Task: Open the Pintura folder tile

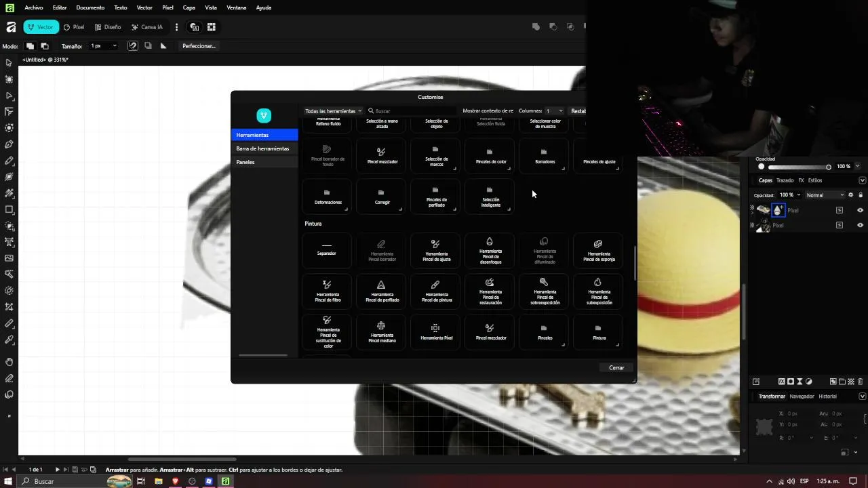Action: pyautogui.click(x=599, y=331)
